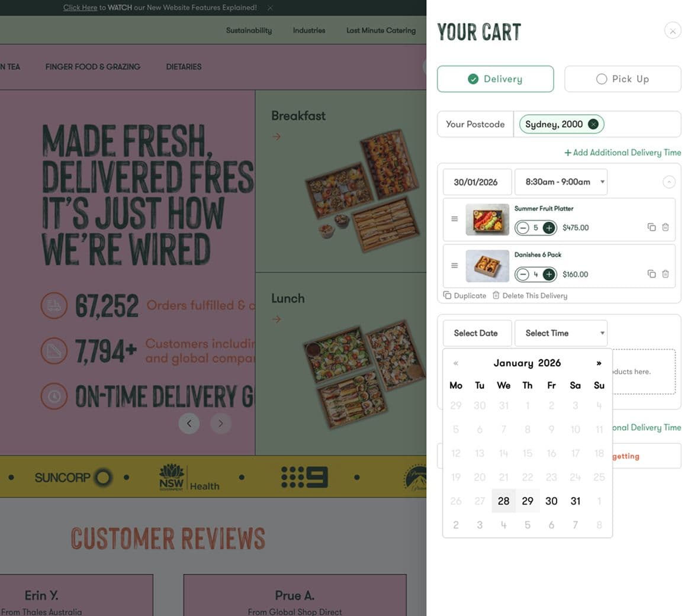Grab the drag handle beside Summer Fruit Platter
The width and height of the screenshot is (691, 616).
pos(454,219)
